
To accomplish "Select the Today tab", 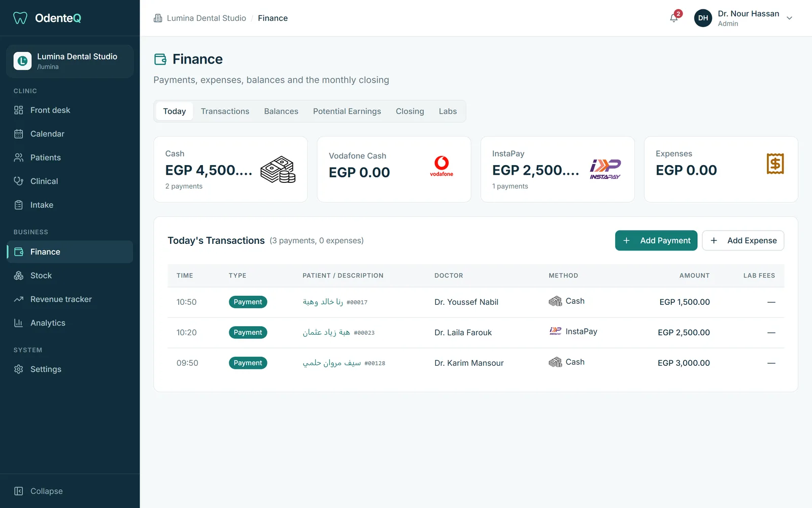I will pyautogui.click(x=174, y=111).
